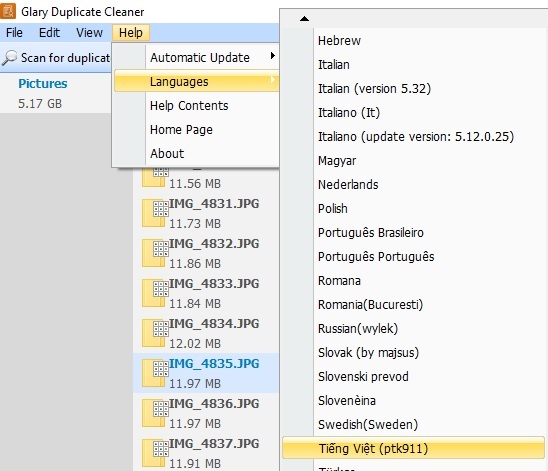Viewport: 548px width, 471px height.
Task: Click IMG_4832.JPG file name
Action: [214, 244]
